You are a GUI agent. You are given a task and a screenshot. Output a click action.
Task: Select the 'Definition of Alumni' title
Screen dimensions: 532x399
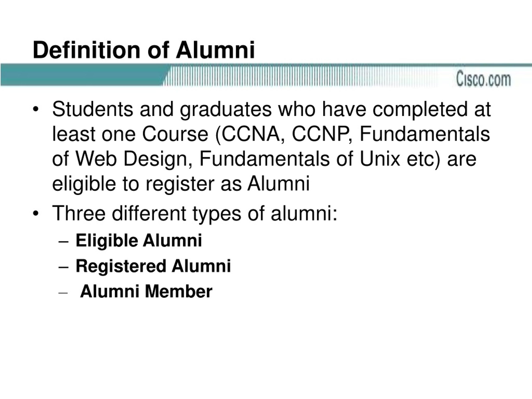[x=144, y=50]
